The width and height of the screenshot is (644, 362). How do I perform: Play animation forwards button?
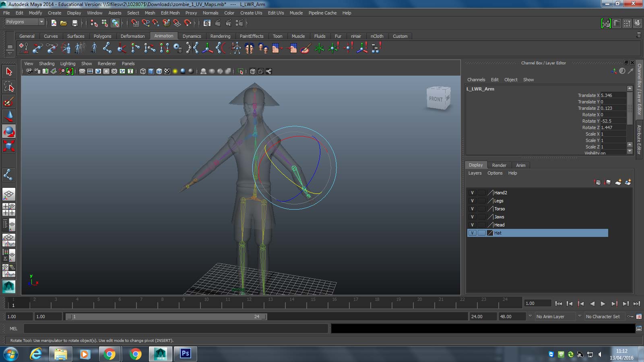(x=603, y=304)
